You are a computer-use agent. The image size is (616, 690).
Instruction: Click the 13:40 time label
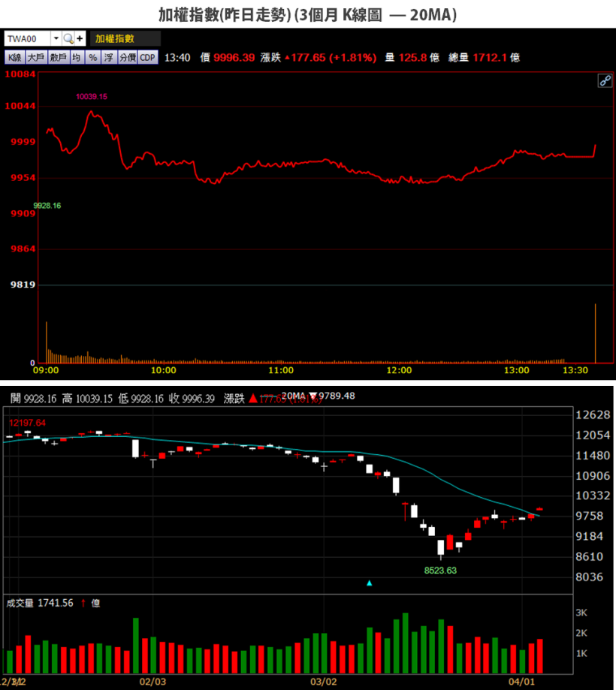[177, 58]
